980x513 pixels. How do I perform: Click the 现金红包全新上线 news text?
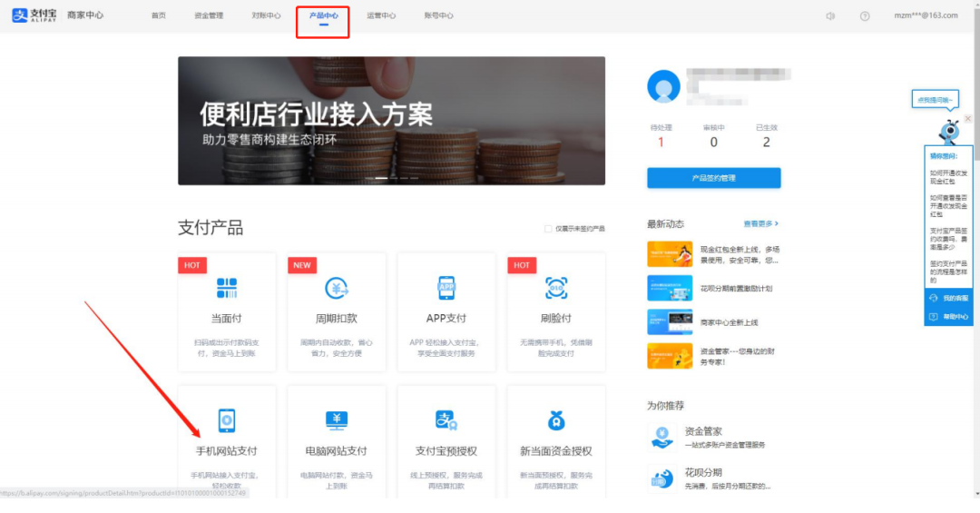coord(740,254)
